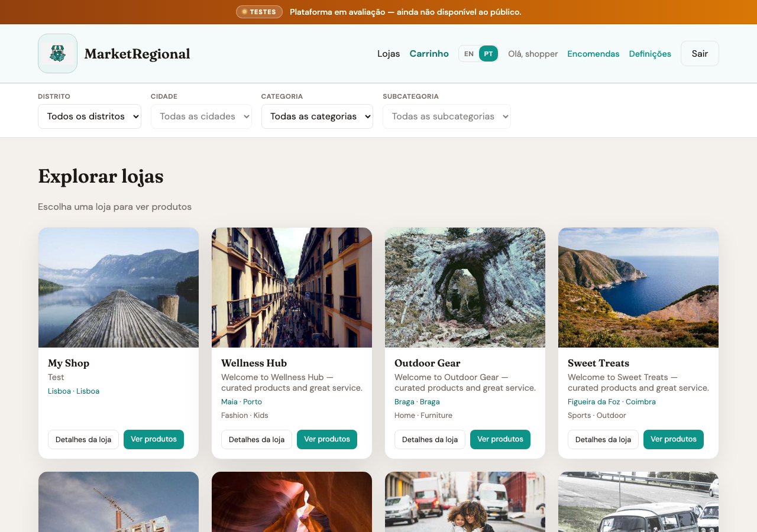Click the Wellness Hub street image
757x532 pixels.
(292, 287)
